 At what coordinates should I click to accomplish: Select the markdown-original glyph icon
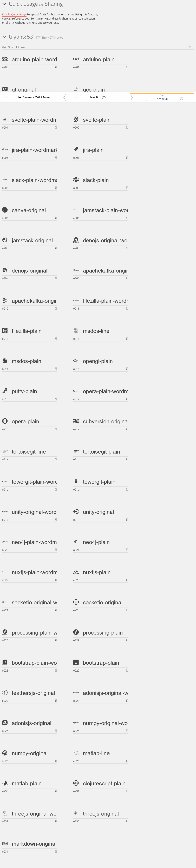point(5,843)
